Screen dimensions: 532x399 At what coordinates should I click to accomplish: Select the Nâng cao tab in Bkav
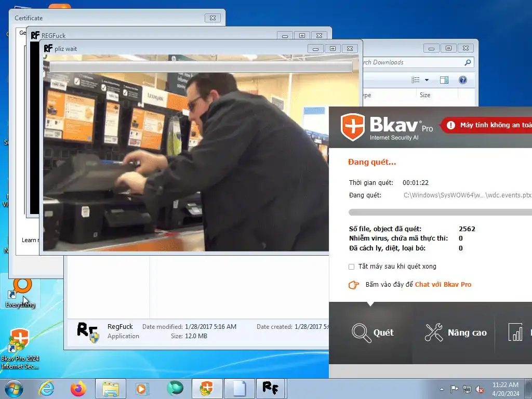tap(455, 333)
